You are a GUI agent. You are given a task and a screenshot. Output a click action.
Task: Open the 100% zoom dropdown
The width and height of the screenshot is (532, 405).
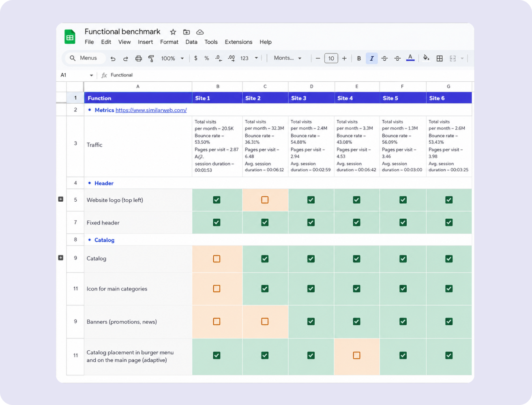coord(173,58)
